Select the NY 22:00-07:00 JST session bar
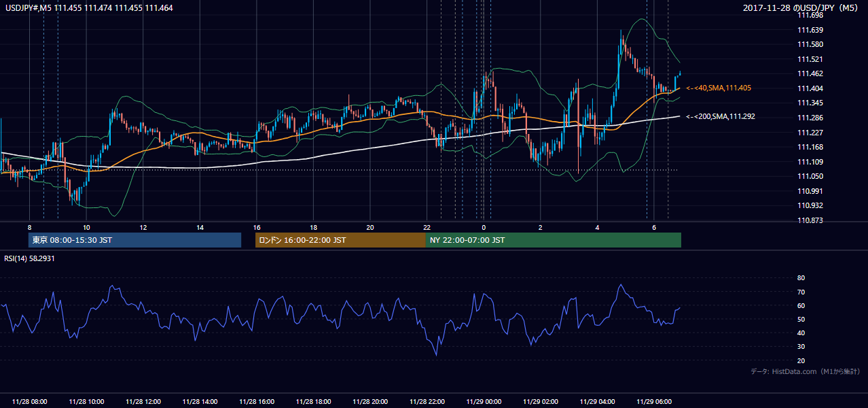 point(554,240)
